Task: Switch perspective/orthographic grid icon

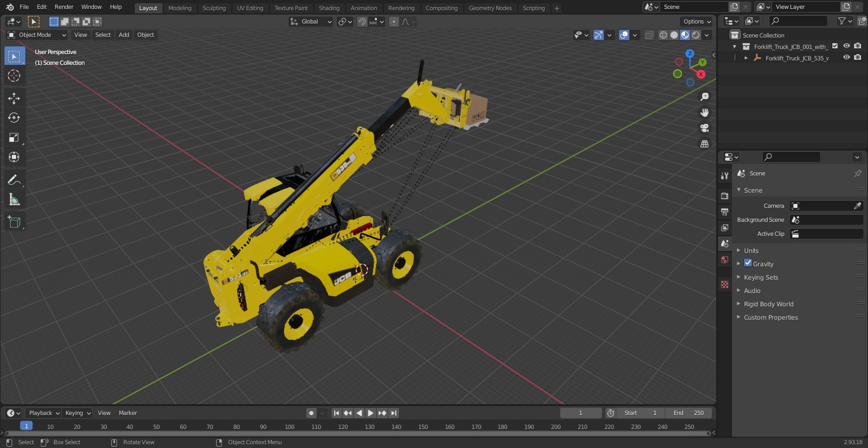Action: pos(704,144)
